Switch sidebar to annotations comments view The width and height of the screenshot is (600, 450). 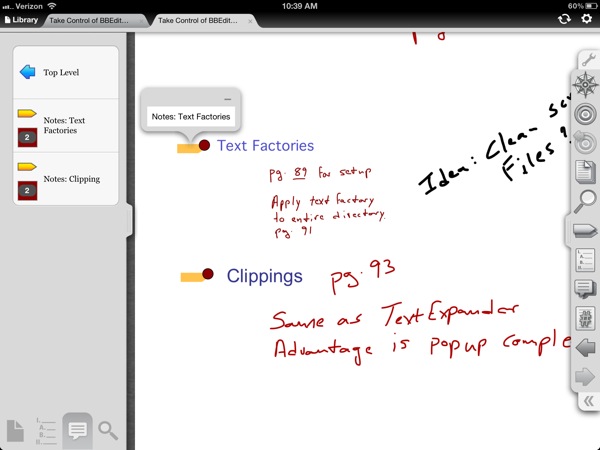point(77,431)
